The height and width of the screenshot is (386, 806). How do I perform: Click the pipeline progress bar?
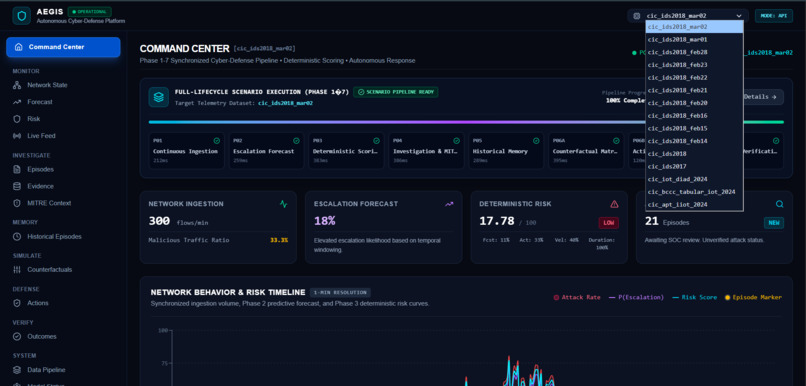tap(466, 122)
